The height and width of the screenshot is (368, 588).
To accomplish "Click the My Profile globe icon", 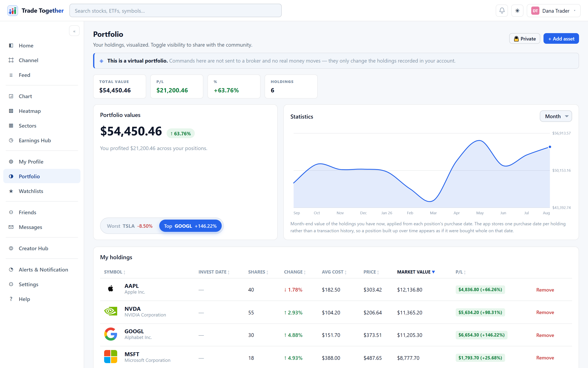I will tap(11, 162).
